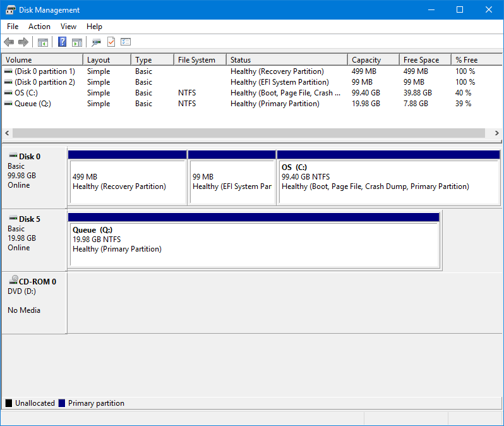This screenshot has height=426, width=504.
Task: Open Help via blue question mark icon
Action: pos(63,42)
